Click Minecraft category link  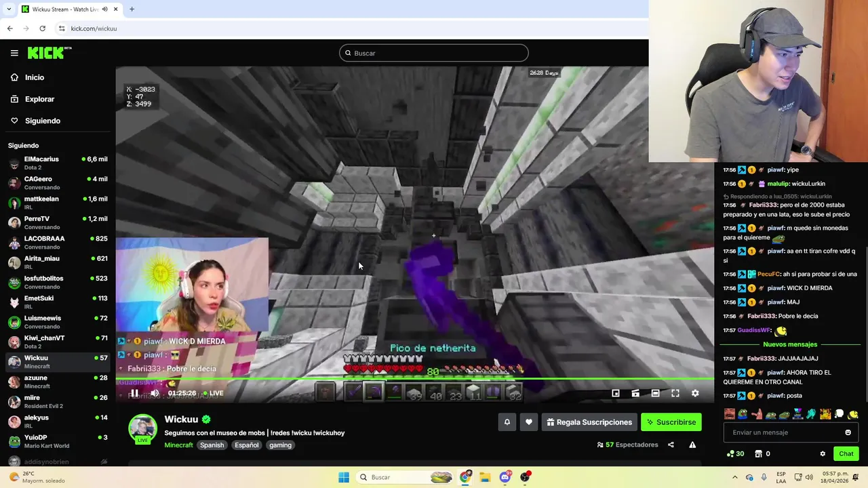178,445
